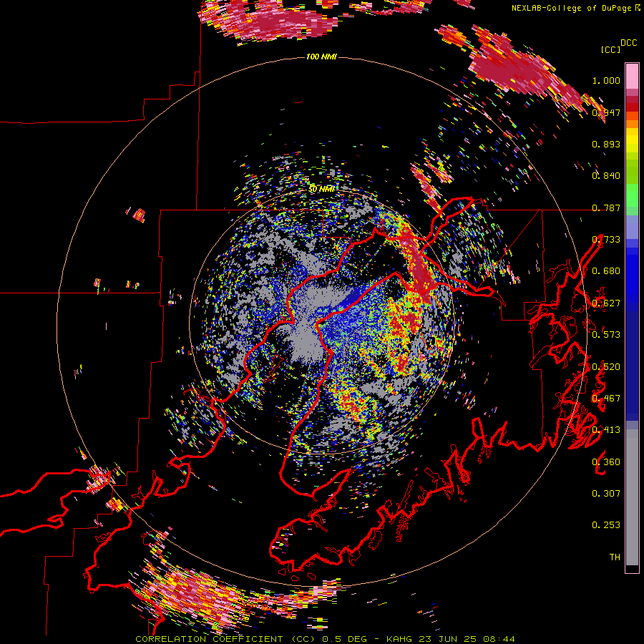
Task: Select the 0.253 scale value
Action: 606,525
